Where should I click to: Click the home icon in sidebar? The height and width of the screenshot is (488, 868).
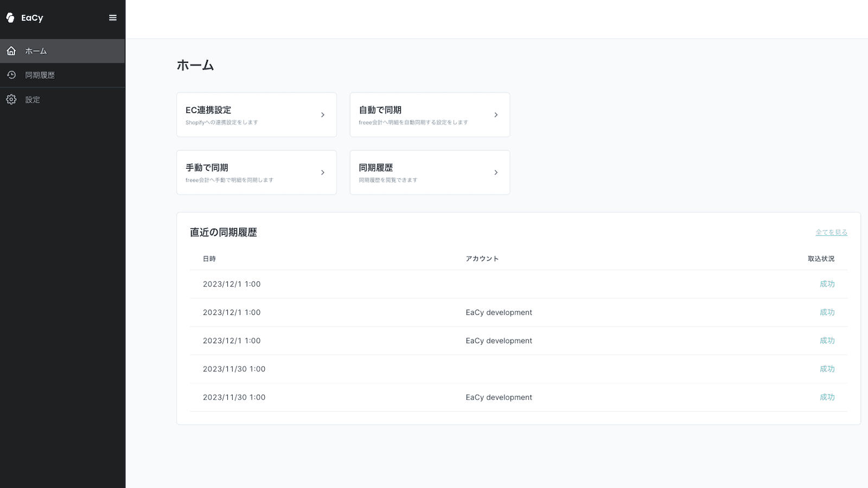[x=11, y=51]
